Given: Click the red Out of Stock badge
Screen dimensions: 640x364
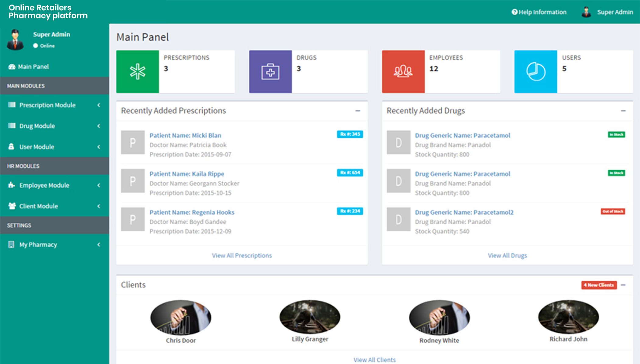Looking at the screenshot, I should coord(613,211).
